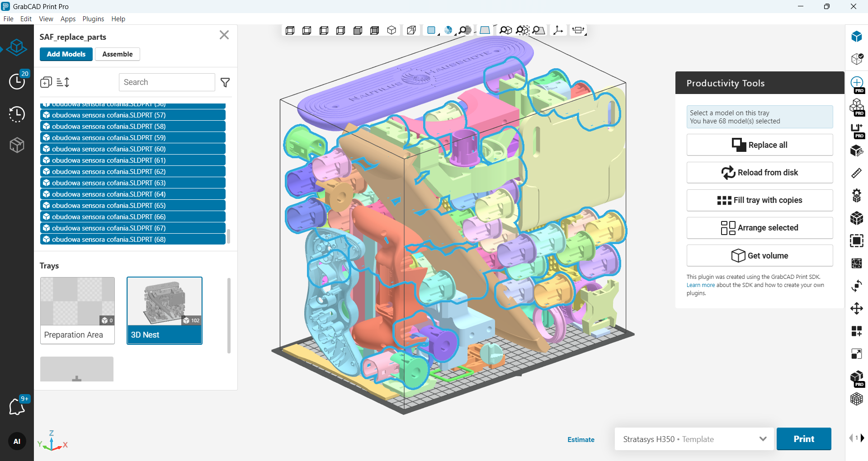868x461 pixels.
Task: Click the AI assistant button
Action: click(17, 442)
